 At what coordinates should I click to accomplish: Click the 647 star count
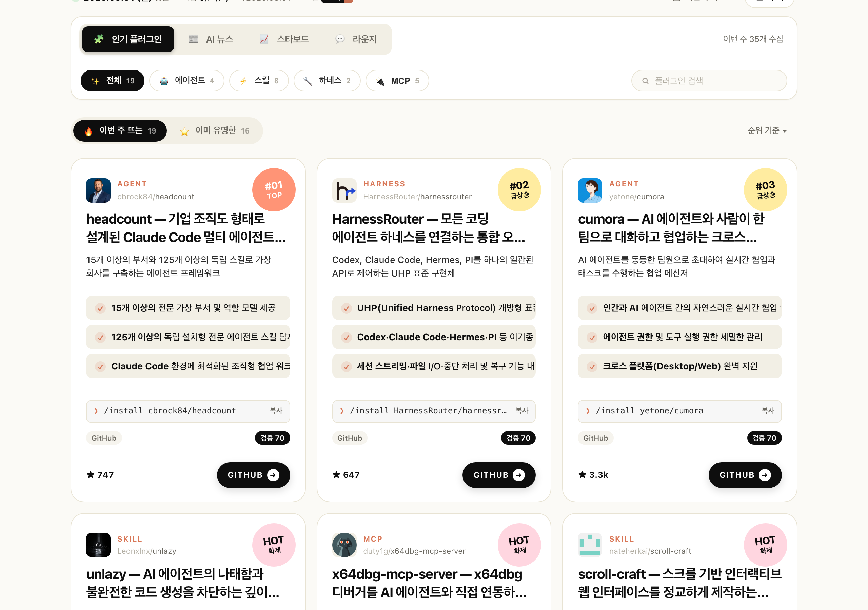point(346,475)
